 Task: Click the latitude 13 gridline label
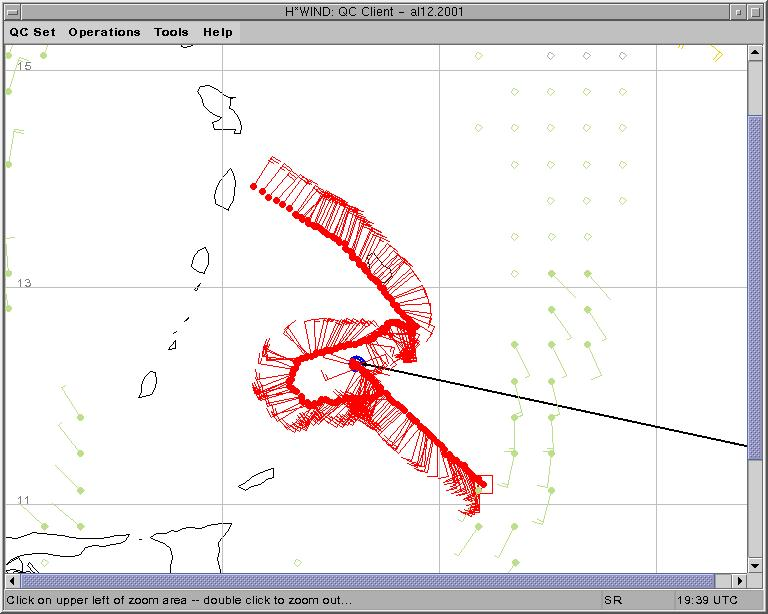25,283
